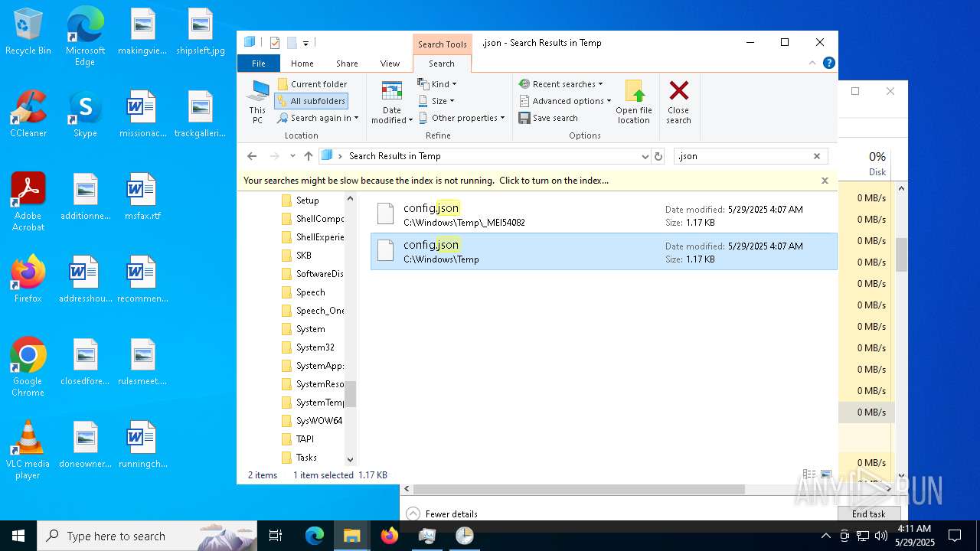Open Size filter dropdown
This screenshot has width=980, height=551.
click(x=436, y=101)
